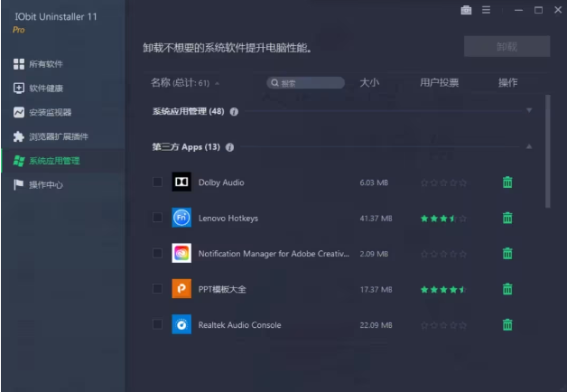
Task: Sort by 大小 column header
Action: (369, 82)
